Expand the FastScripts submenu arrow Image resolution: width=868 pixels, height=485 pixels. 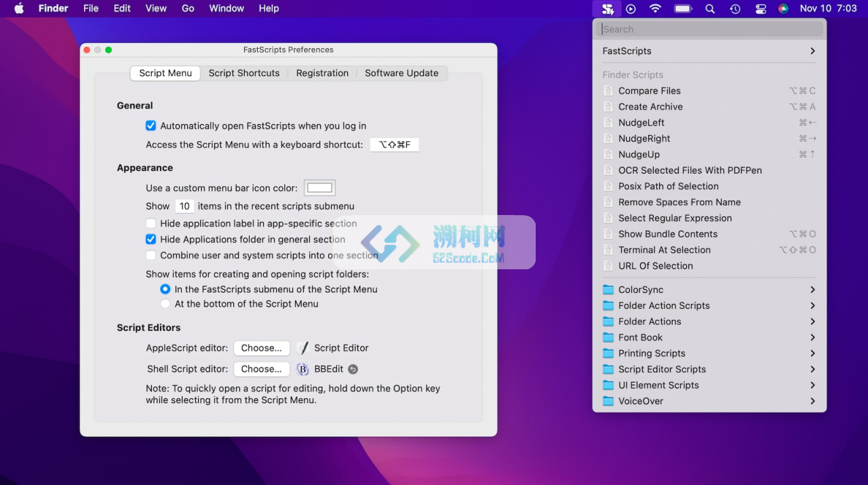[812, 51]
